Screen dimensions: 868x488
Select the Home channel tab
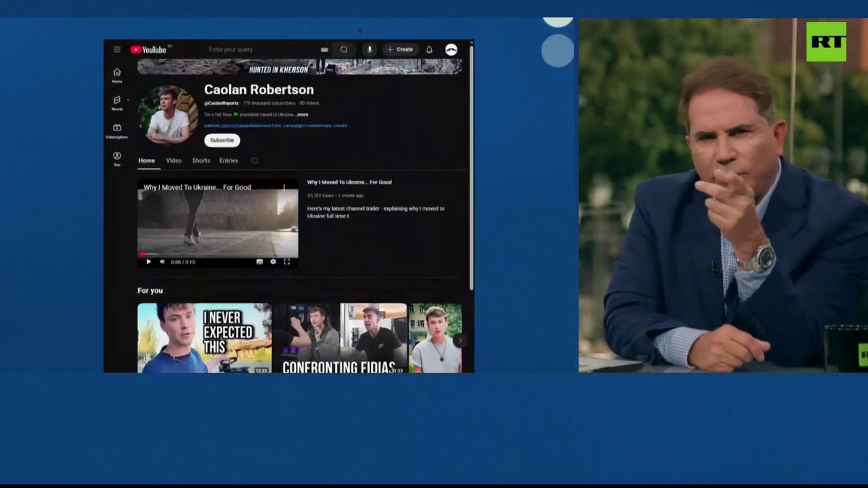[147, 160]
